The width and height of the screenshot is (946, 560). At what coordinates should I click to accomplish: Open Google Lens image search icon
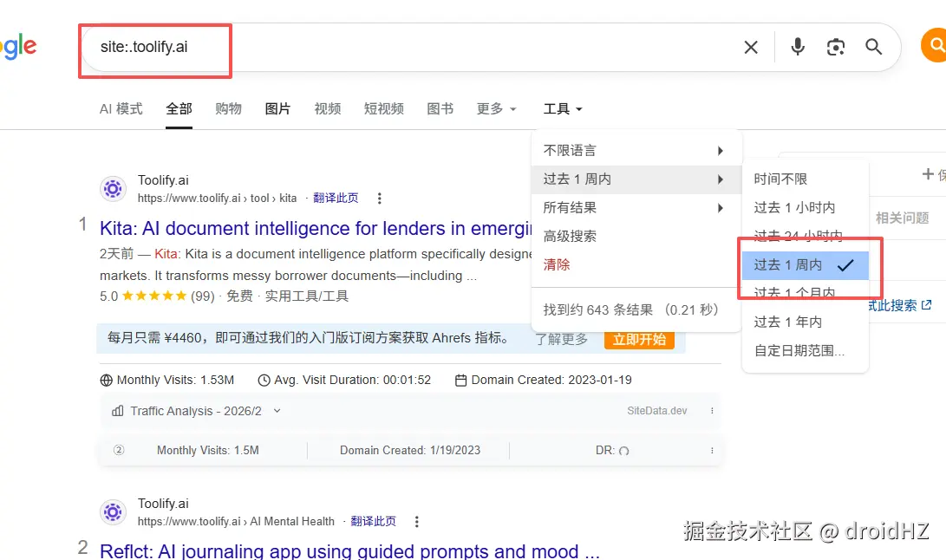click(836, 47)
